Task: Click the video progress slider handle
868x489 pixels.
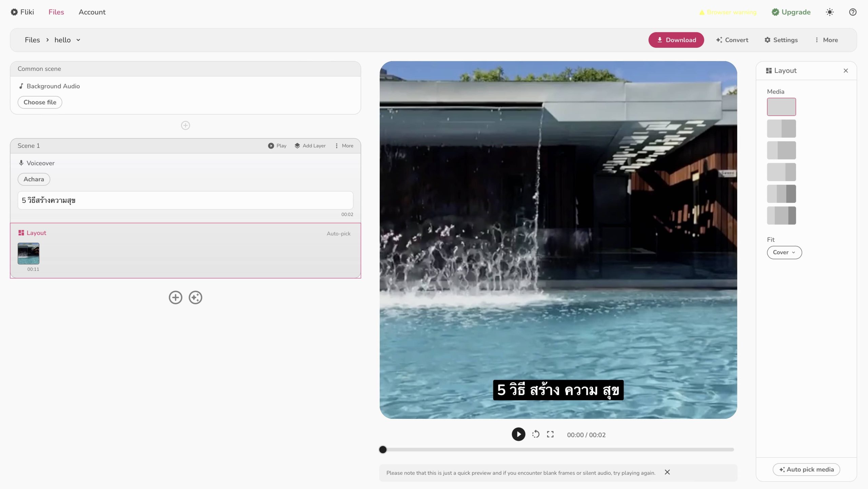Action: tap(383, 449)
